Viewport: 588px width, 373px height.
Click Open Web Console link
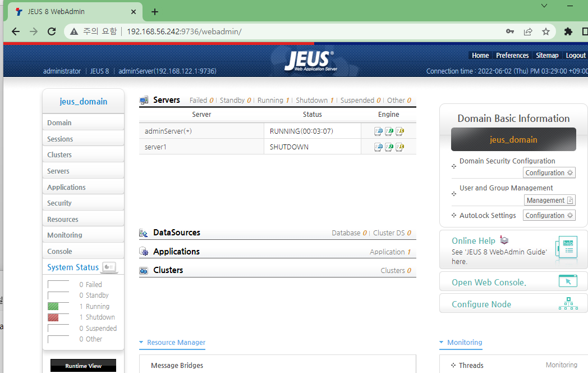489,283
